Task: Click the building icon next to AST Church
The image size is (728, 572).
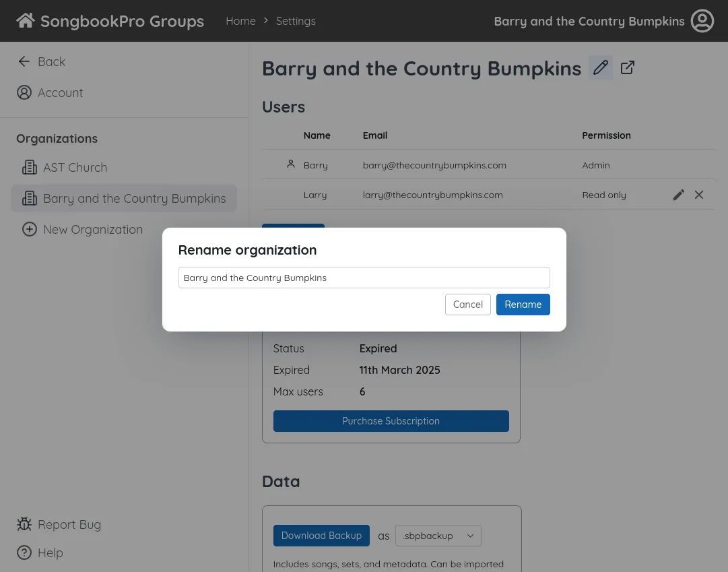Action: (x=30, y=167)
